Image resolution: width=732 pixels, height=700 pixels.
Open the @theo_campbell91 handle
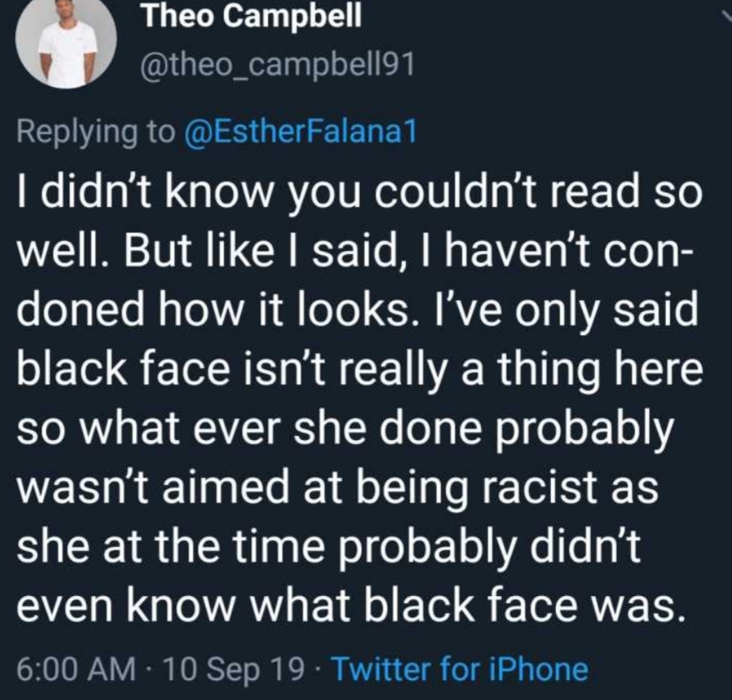[x=278, y=65]
